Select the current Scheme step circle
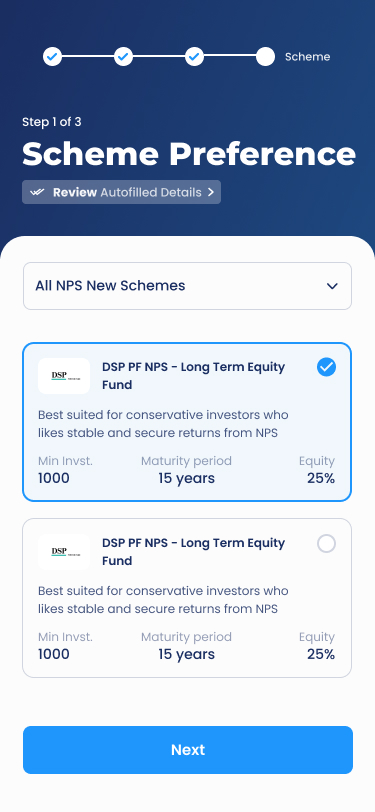The height and width of the screenshot is (812, 375). 265,56
